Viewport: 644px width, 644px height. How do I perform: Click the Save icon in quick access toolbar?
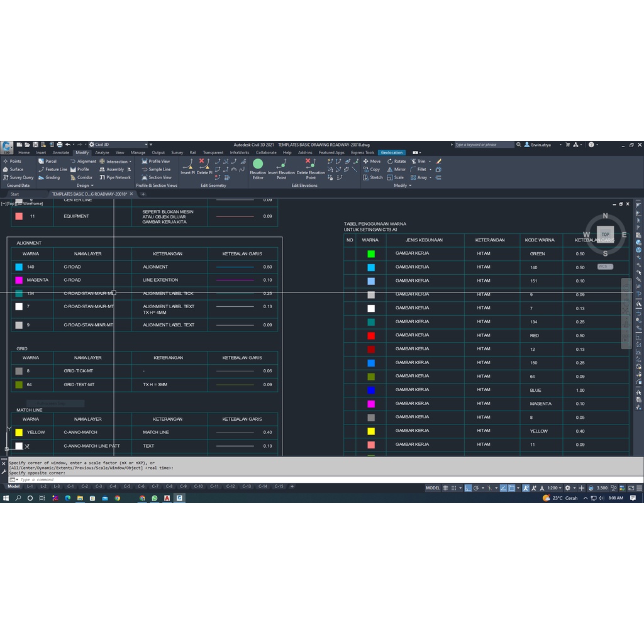coord(35,145)
